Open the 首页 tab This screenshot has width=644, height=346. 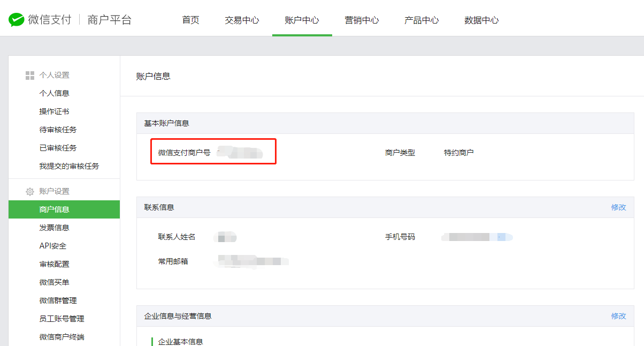(191, 20)
